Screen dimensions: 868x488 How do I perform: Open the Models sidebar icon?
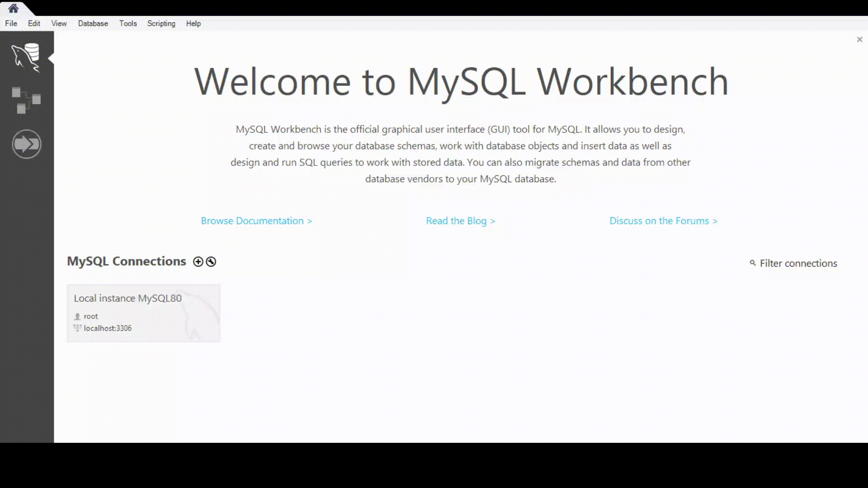click(x=26, y=100)
